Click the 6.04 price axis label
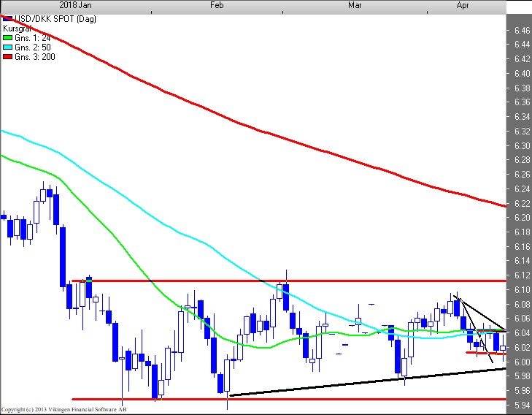Image resolution: width=532 pixels, height=415 pixels. 522,333
